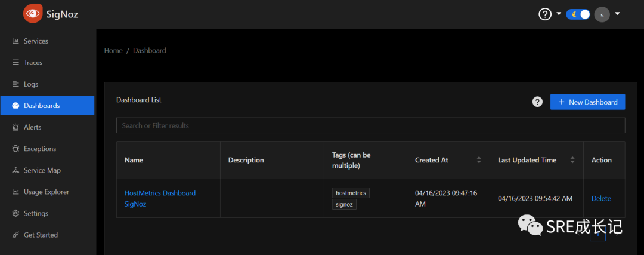Open Traces in the sidebar

click(x=48, y=63)
